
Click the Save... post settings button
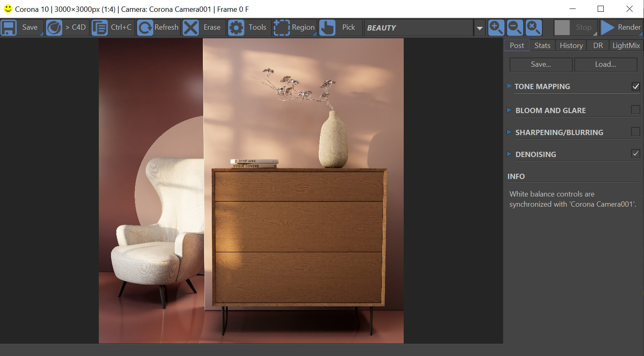tap(541, 64)
